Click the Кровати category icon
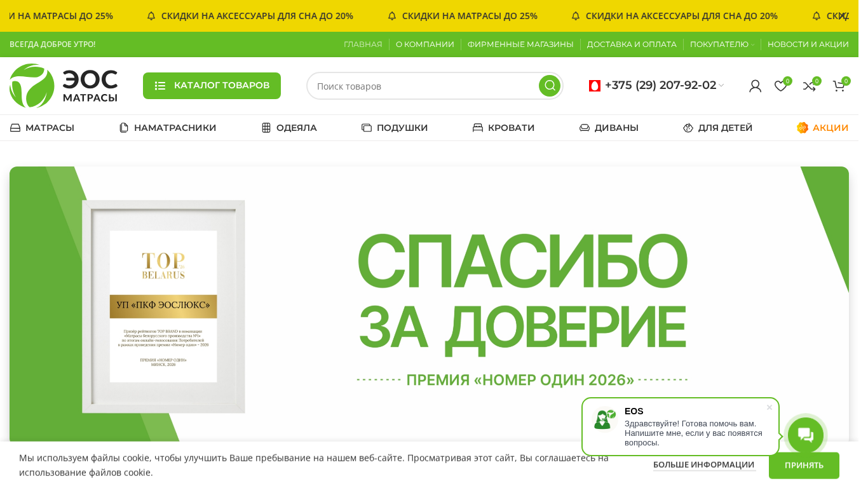The height and width of the screenshot is (488, 868). coord(478,128)
